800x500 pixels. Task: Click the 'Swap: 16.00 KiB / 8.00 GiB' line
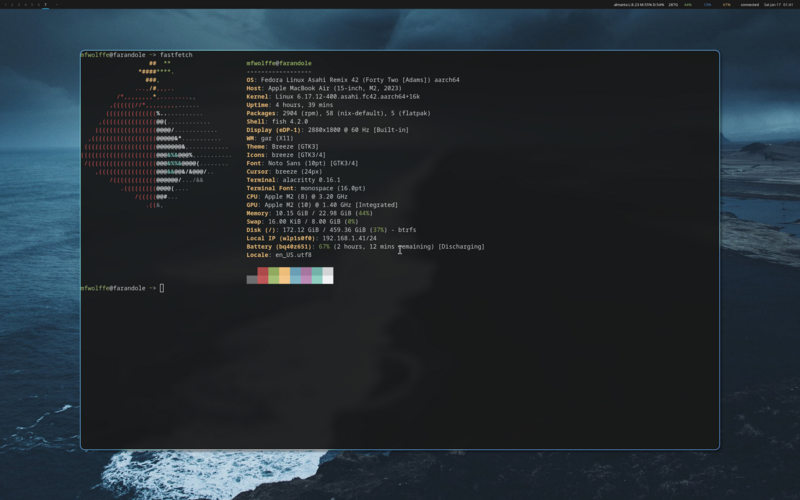[302, 222]
